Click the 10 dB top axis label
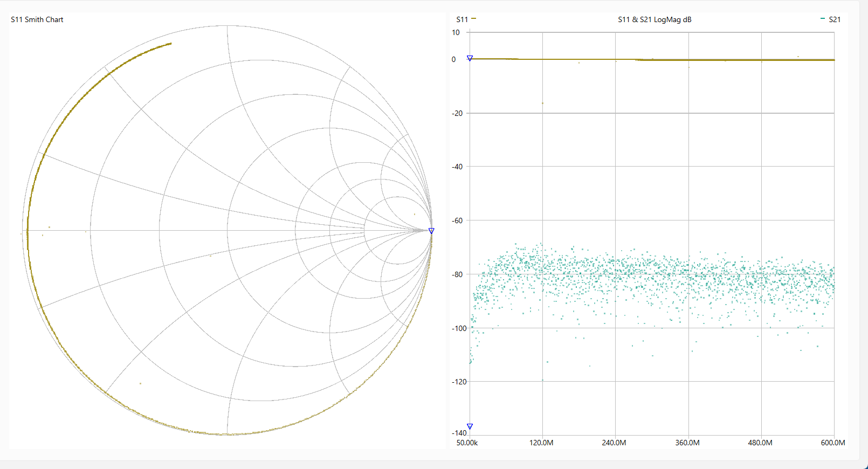The height and width of the screenshot is (469, 868). pyautogui.click(x=456, y=32)
